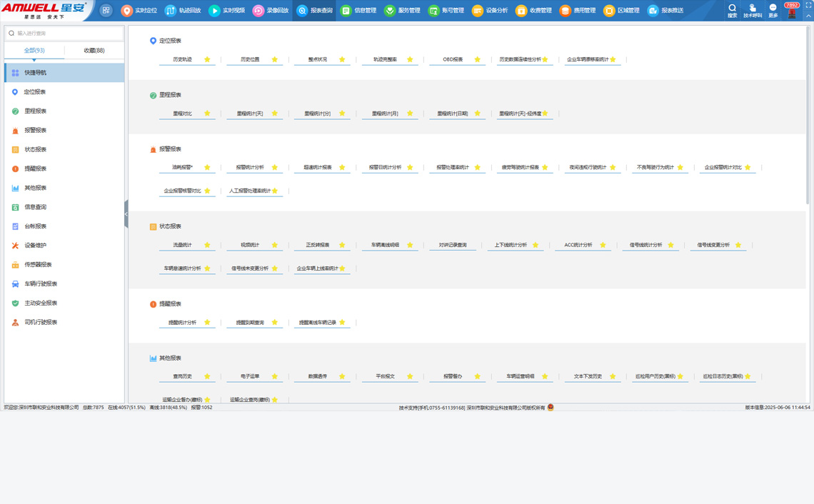Toggle favorite star for 历史轨迹
814x504 pixels.
tap(207, 60)
